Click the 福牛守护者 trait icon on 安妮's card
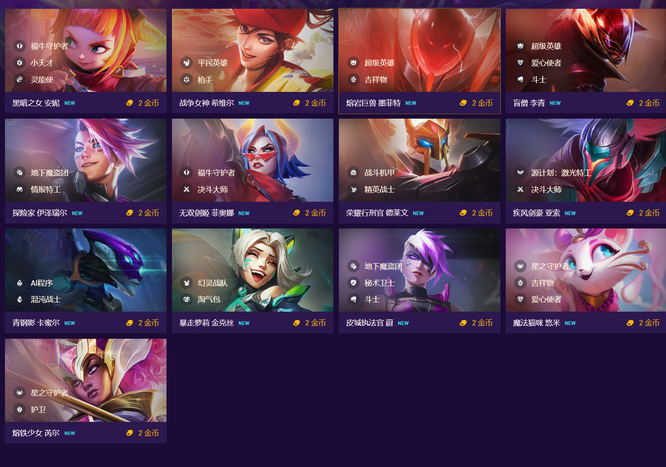 point(20,46)
